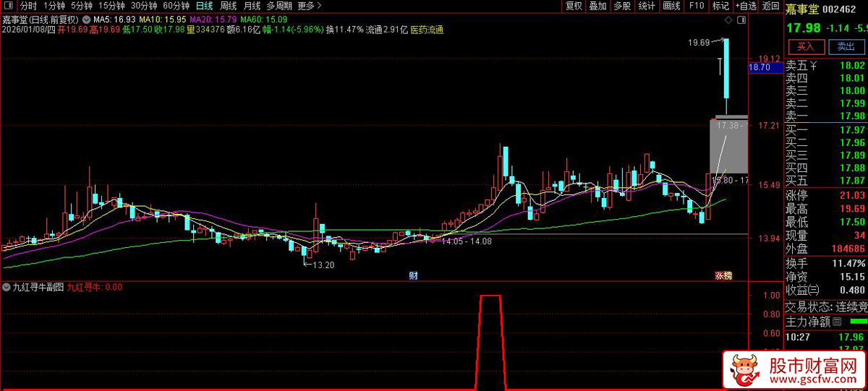Open 复权 price adjustment menu
Viewport: 868px width, 391px height.
tap(574, 6)
